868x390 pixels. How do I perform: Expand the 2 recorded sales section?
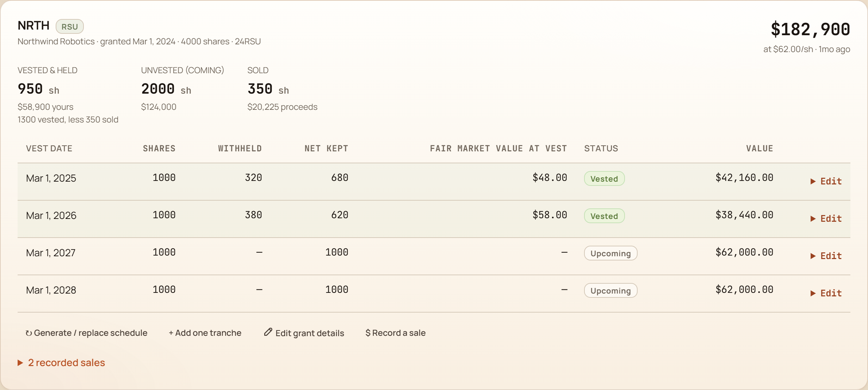pyautogui.click(x=61, y=363)
